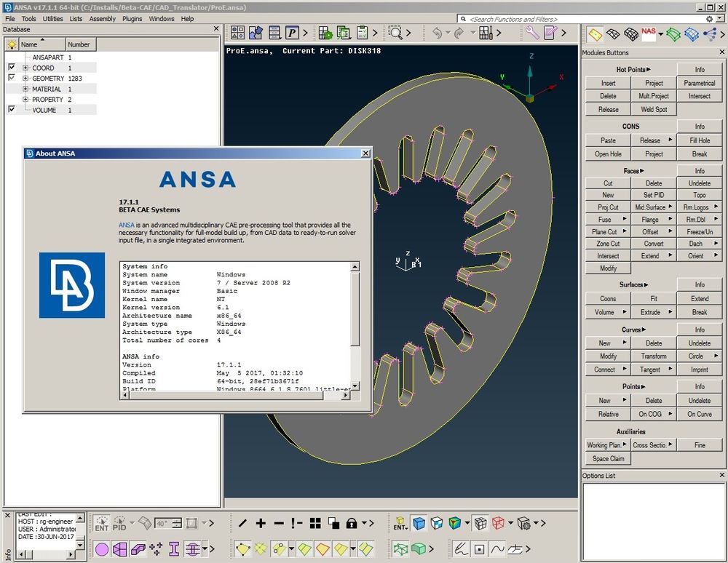Image resolution: width=728 pixels, height=563 pixels.
Task: Click the purple circle icon in bottom toolbar
Action: click(x=102, y=548)
